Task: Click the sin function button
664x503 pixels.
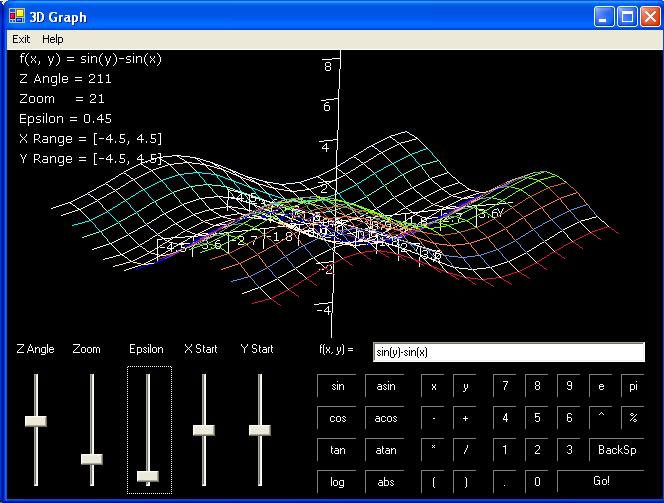Action: 337,386
